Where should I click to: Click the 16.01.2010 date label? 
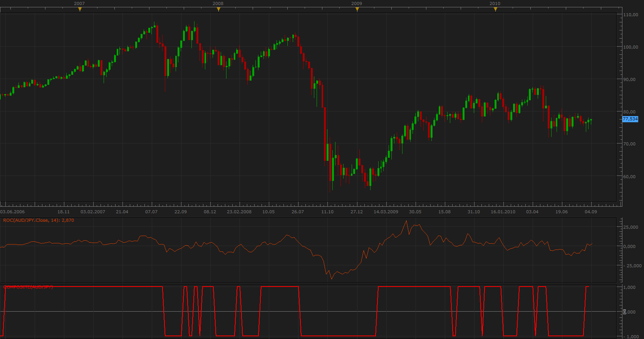pos(503,212)
